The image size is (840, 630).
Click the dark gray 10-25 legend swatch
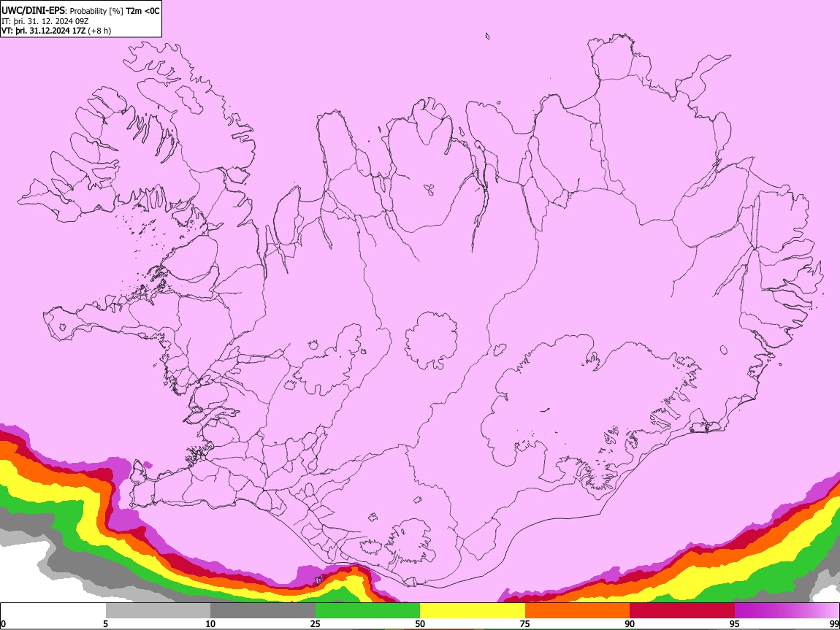(x=263, y=610)
